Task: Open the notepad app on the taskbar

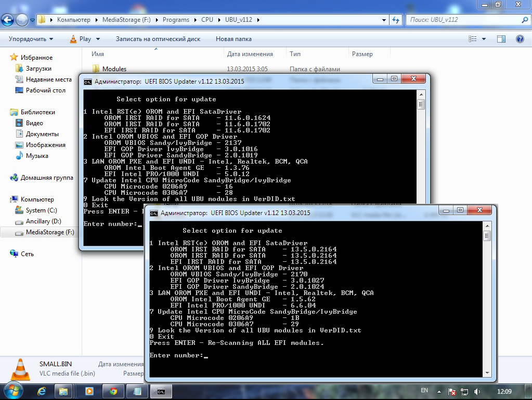Action: pyautogui.click(x=137, y=392)
